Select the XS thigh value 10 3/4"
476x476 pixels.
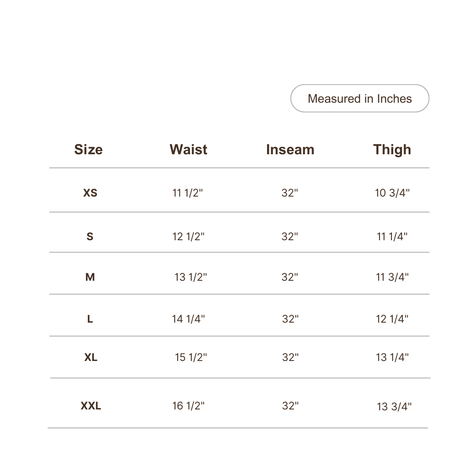(392, 193)
